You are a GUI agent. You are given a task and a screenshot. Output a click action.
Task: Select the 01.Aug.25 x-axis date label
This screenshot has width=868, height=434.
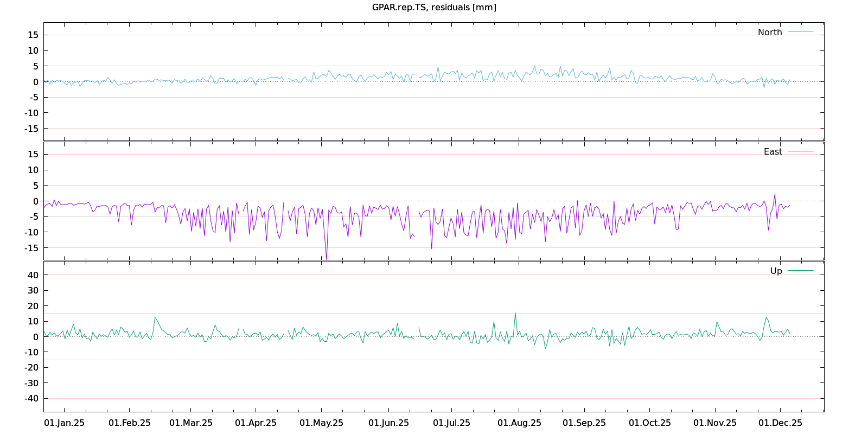coord(519,423)
